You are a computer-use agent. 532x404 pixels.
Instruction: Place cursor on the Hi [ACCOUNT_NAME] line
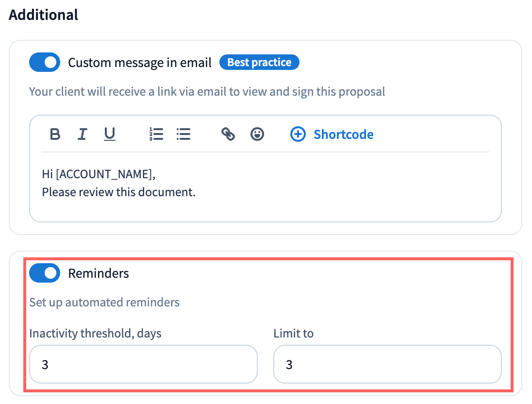[99, 174]
